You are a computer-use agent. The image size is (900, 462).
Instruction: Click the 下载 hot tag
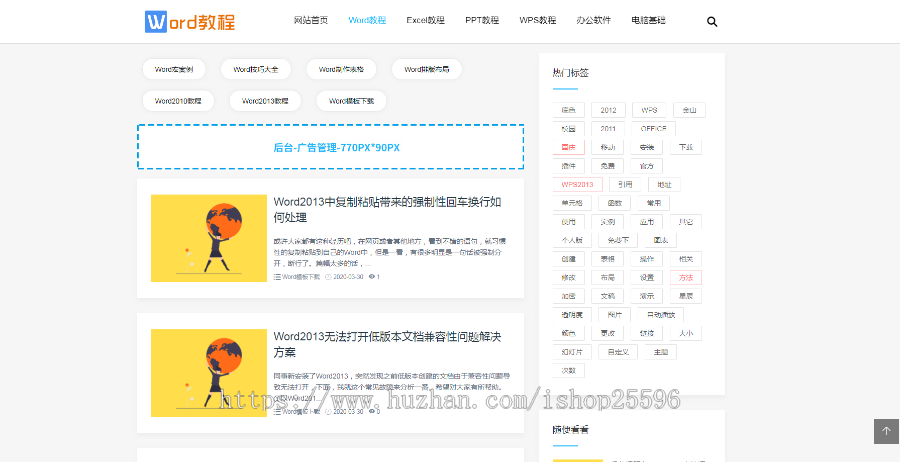point(686,147)
